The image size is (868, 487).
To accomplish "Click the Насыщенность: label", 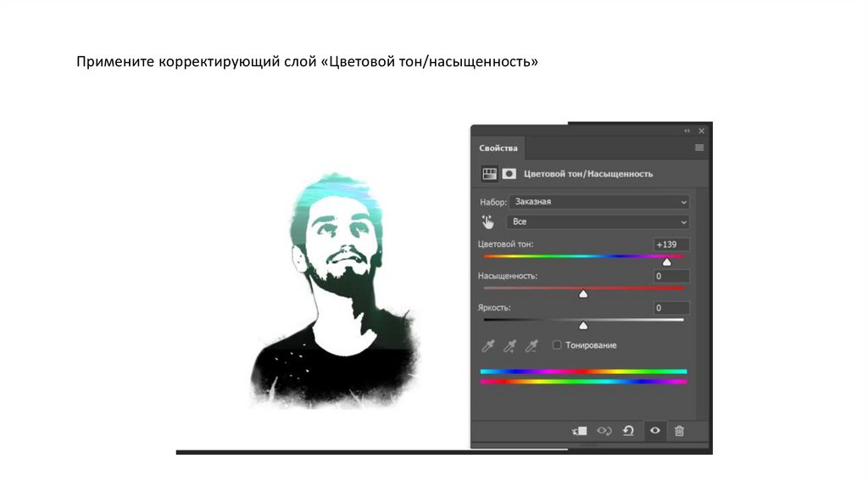I will (508, 276).
